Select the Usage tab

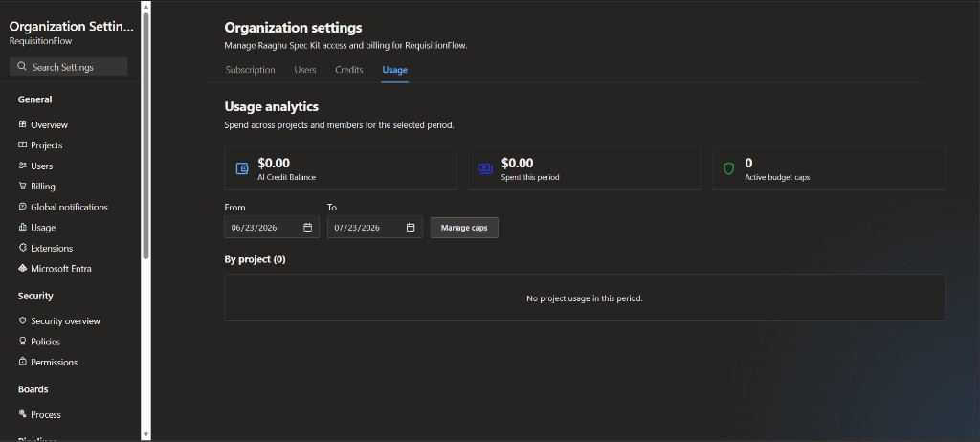coord(395,70)
